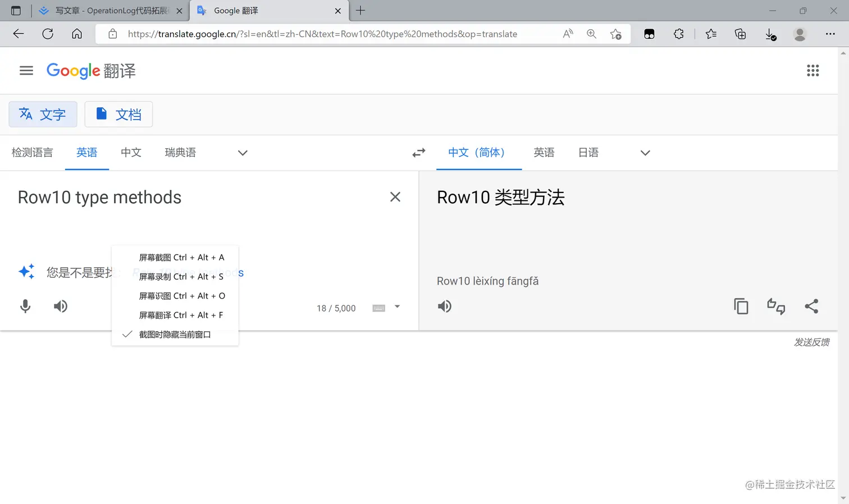Click the address bar URL

pyautogui.click(x=322, y=34)
